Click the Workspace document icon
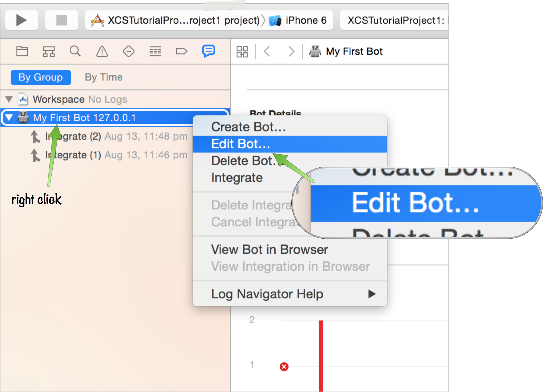This screenshot has height=392, width=543. click(x=23, y=99)
